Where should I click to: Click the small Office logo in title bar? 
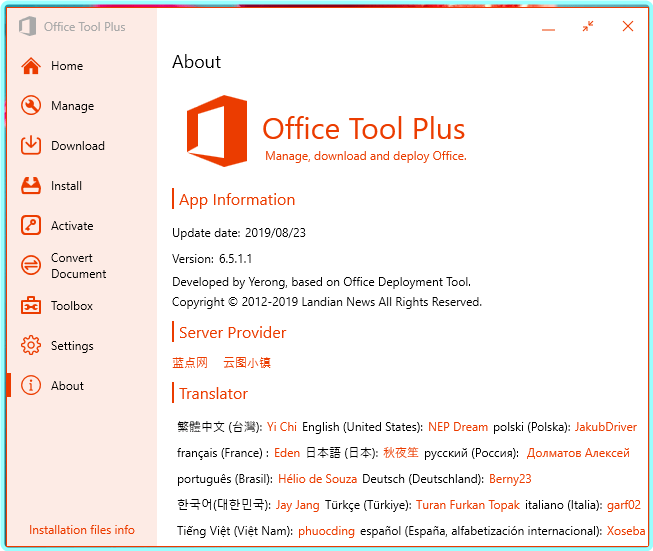click(27, 27)
